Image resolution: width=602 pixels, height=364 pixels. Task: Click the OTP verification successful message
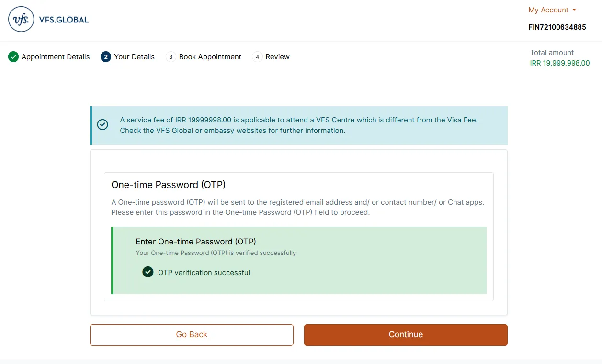point(204,273)
